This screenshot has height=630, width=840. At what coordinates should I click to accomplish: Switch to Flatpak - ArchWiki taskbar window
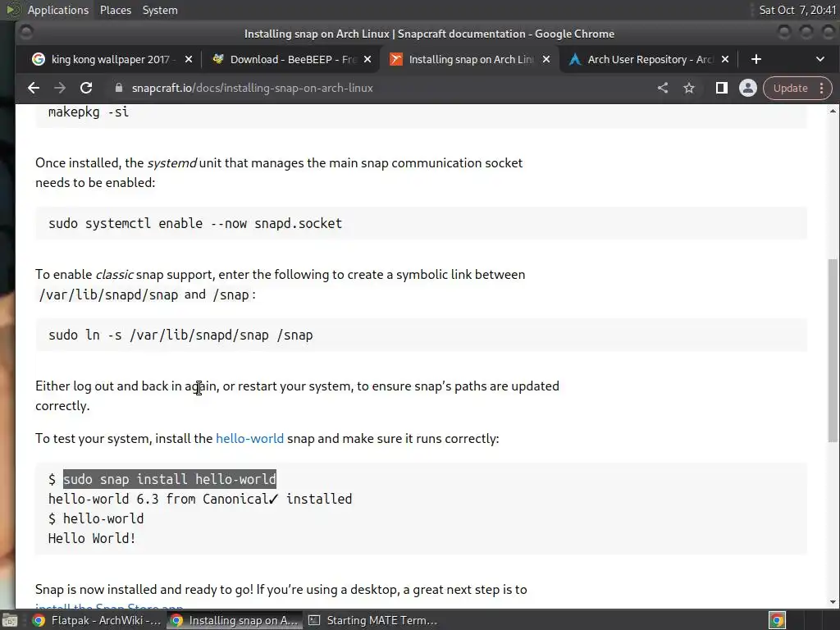point(97,620)
